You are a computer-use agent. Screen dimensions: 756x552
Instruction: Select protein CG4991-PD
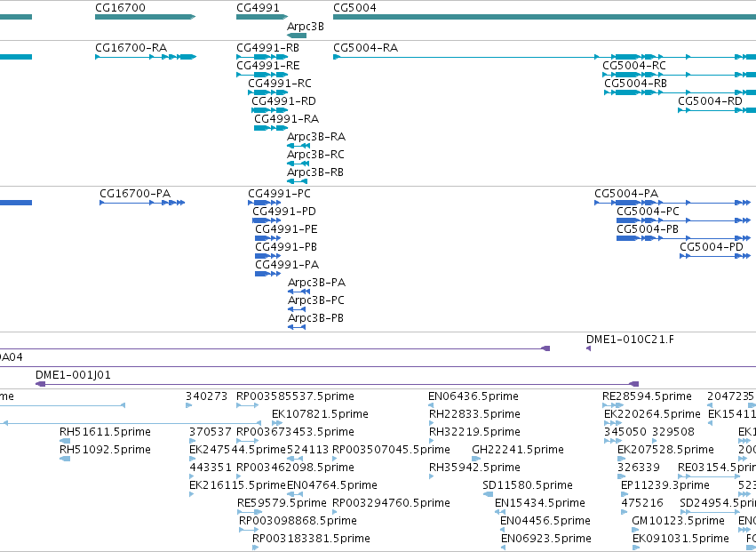tap(284, 212)
